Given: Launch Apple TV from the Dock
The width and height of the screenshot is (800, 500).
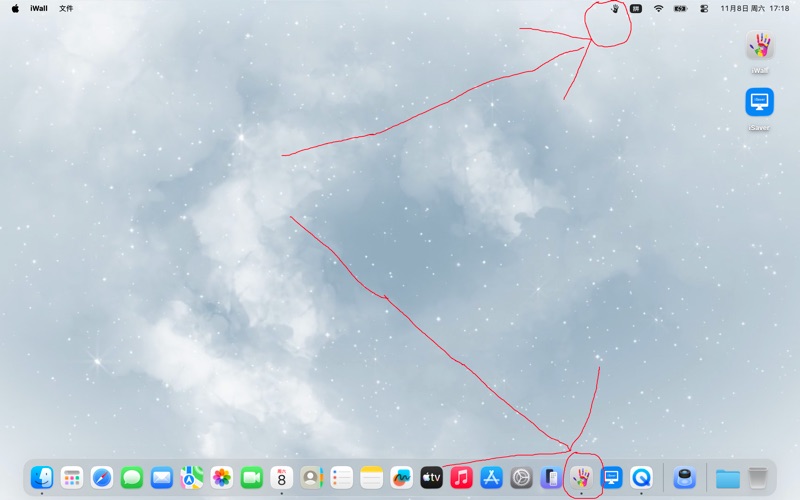Looking at the screenshot, I should [x=432, y=478].
